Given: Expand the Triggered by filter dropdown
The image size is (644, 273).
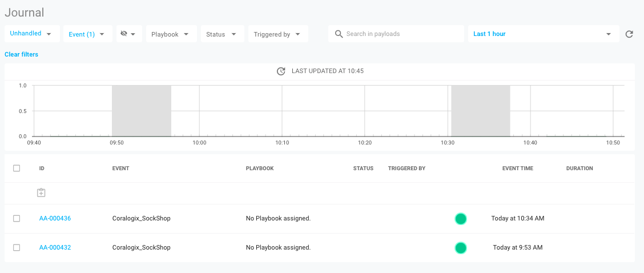Looking at the screenshot, I should coord(278,34).
